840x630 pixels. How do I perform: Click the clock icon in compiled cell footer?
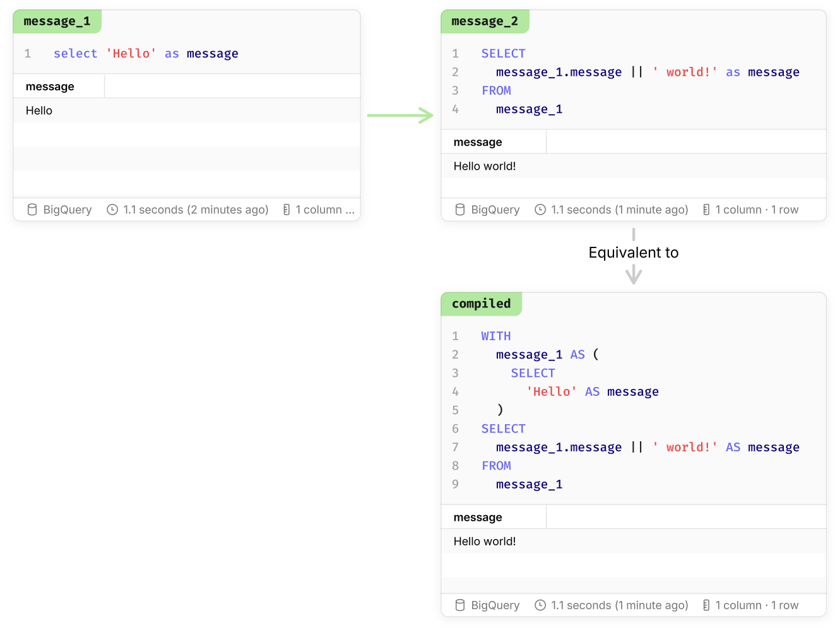(540, 605)
